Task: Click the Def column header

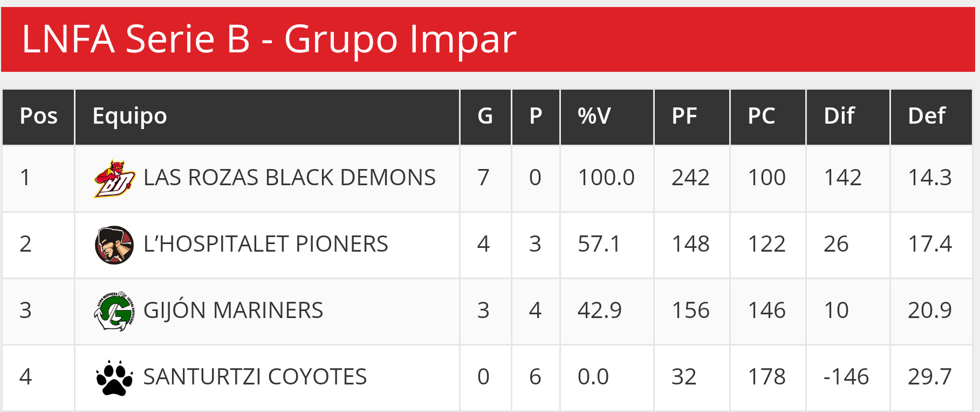Action: coord(927,116)
